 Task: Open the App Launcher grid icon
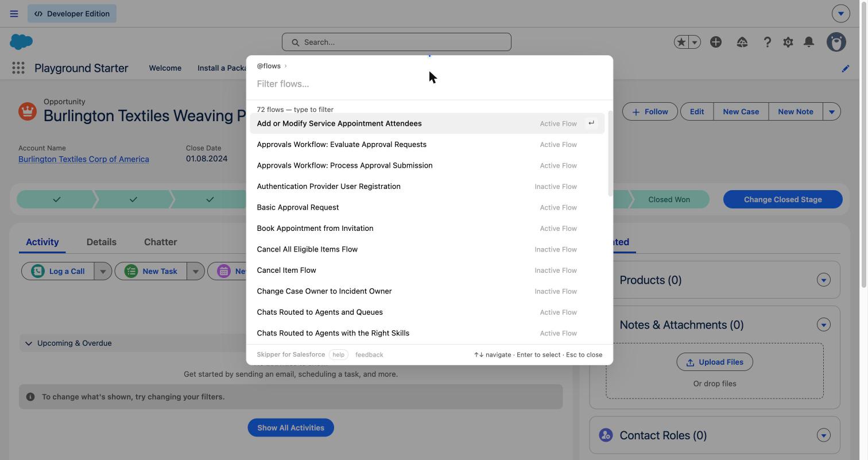point(18,68)
